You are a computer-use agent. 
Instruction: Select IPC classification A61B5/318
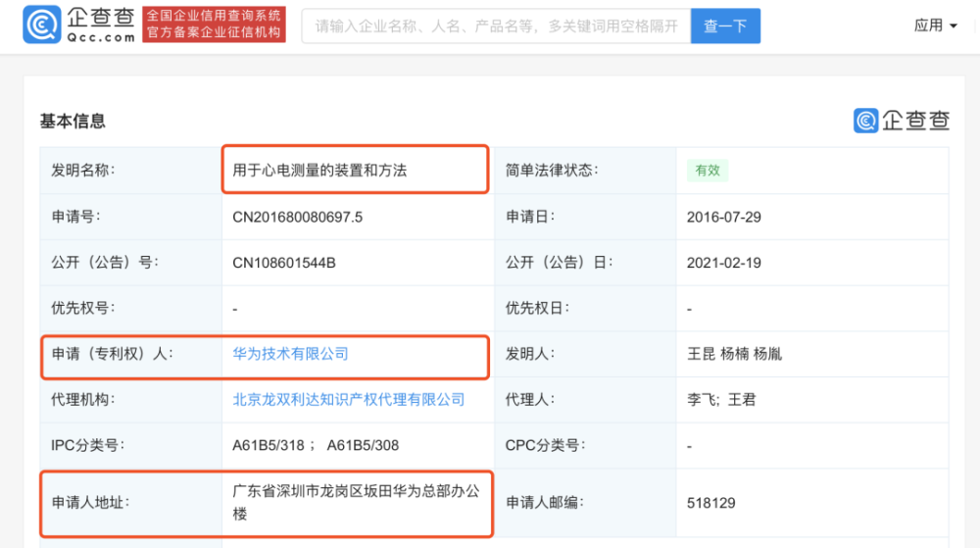(x=269, y=445)
